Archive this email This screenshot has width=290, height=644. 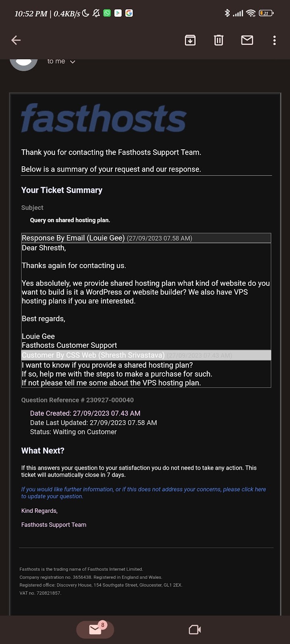[x=190, y=40]
